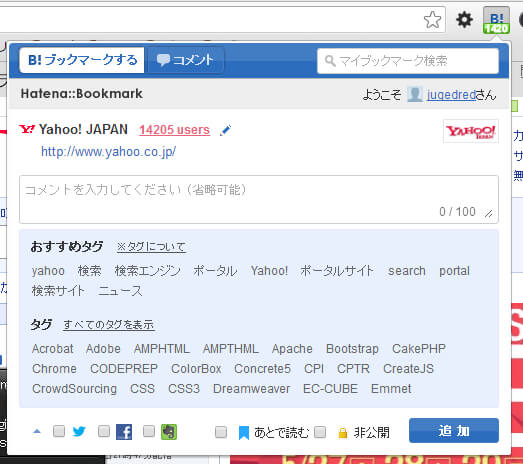Screen dimensions: 523x464
Task: Select the recommended tag ポータル
Action: [x=215, y=271]
